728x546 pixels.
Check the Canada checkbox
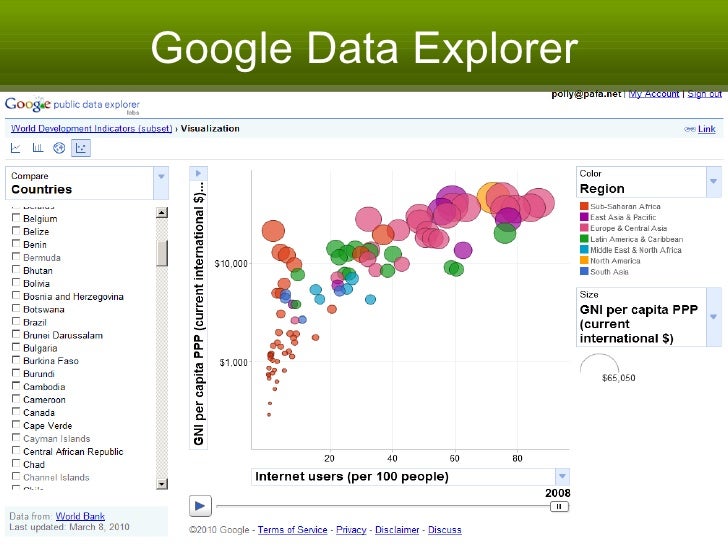[x=16, y=412]
